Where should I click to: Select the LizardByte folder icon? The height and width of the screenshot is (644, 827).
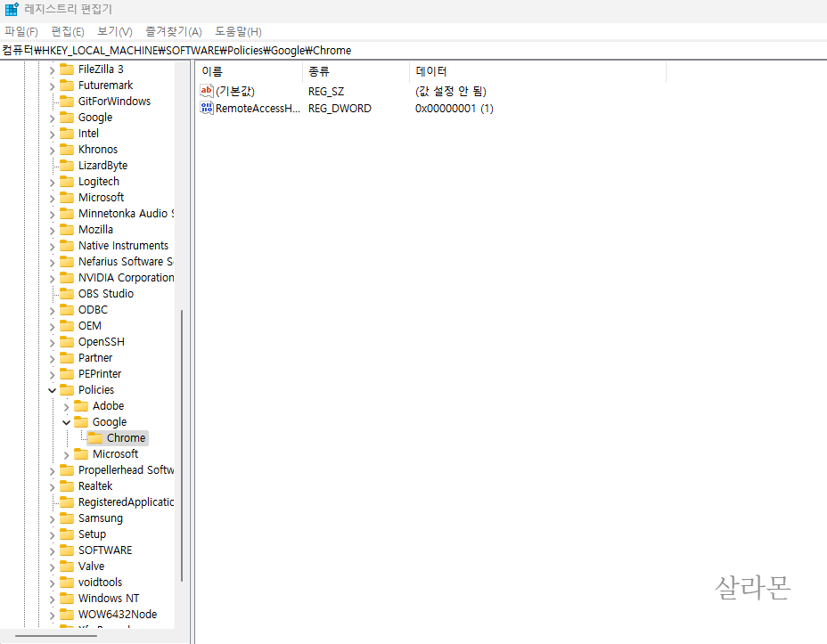[67, 166]
